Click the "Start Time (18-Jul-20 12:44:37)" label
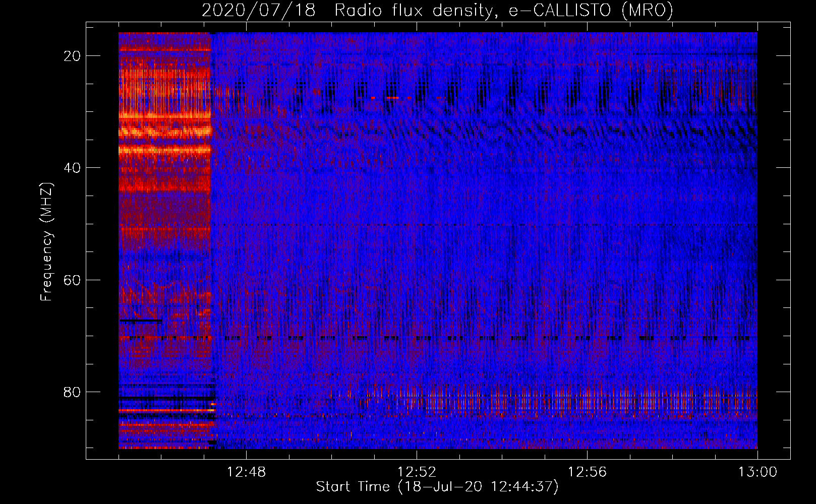 tap(437, 487)
